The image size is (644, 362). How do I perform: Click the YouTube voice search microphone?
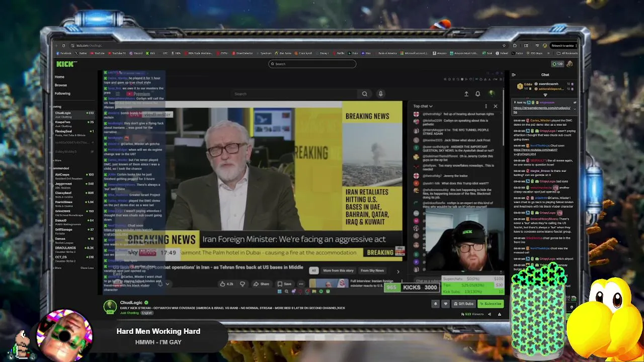click(380, 94)
